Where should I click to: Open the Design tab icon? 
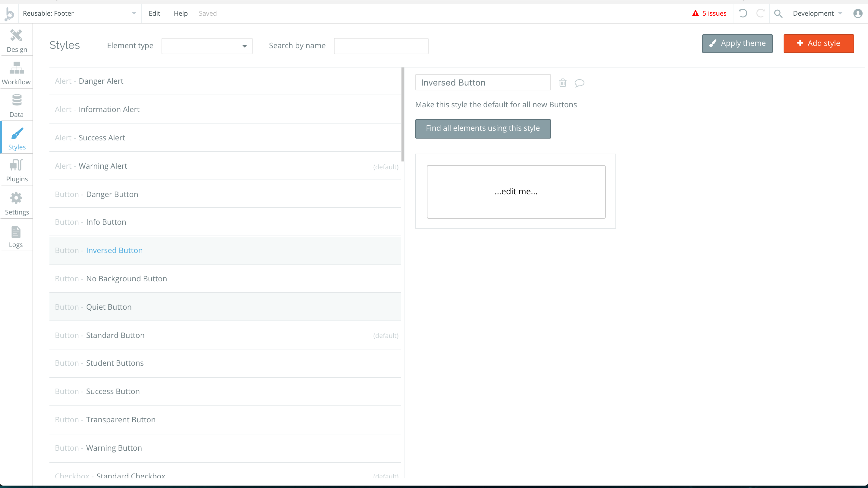click(x=16, y=36)
